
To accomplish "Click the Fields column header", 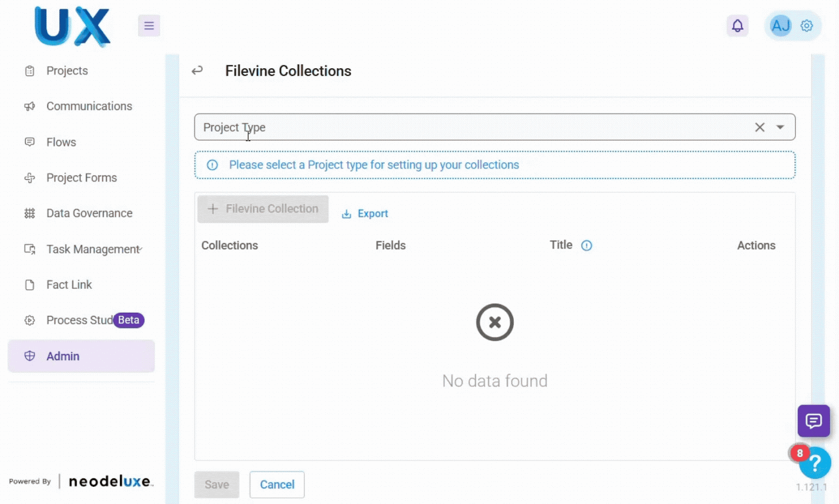I will pos(391,245).
